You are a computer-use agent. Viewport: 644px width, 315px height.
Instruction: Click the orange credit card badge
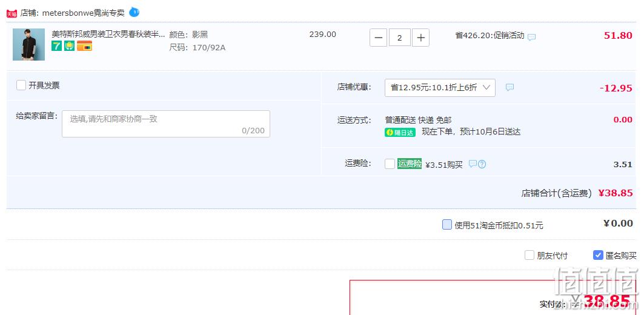click(84, 45)
